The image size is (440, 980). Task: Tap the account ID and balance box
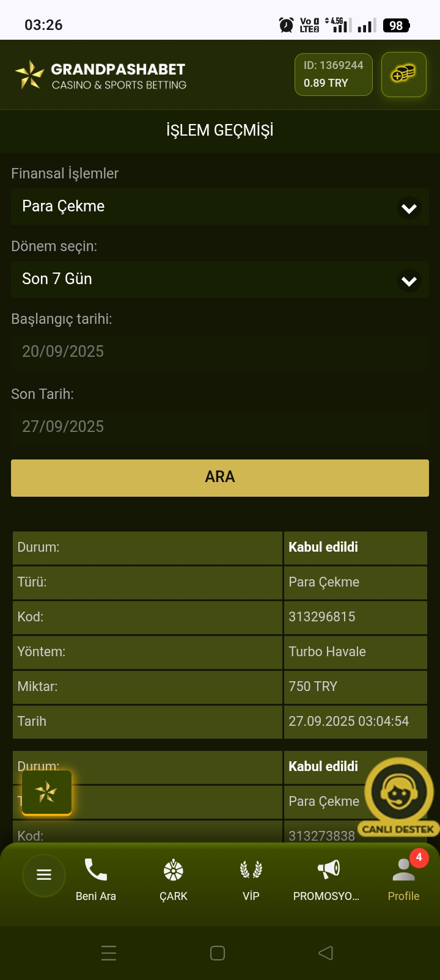pyautogui.click(x=333, y=75)
